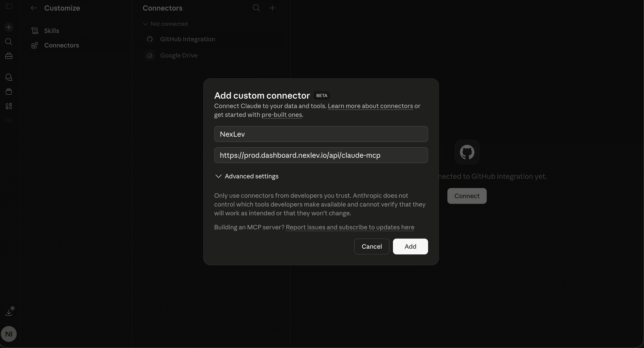Open the code brackets icon in sidebar

pos(9,121)
